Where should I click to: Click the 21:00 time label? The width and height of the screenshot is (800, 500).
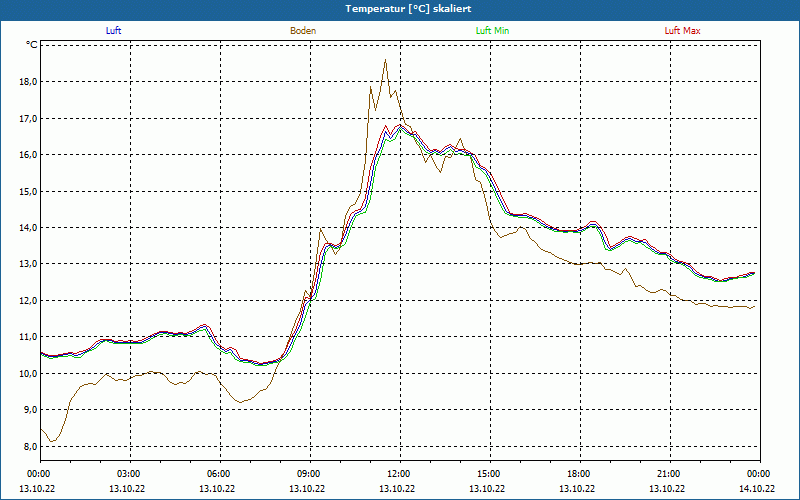(x=670, y=474)
